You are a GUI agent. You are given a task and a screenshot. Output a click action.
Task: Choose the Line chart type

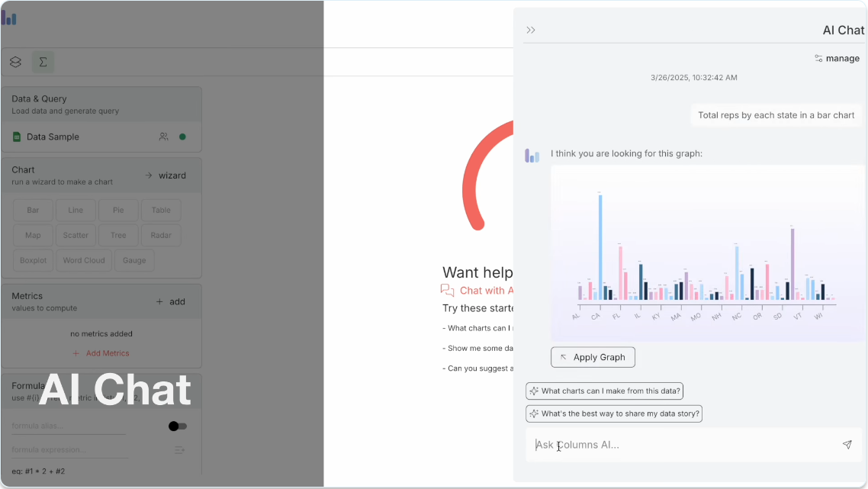(x=76, y=211)
